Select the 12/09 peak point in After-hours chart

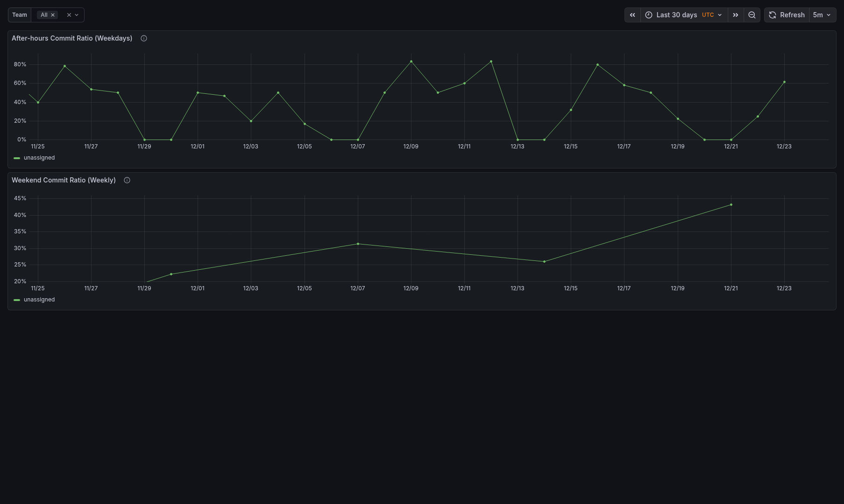point(411,61)
